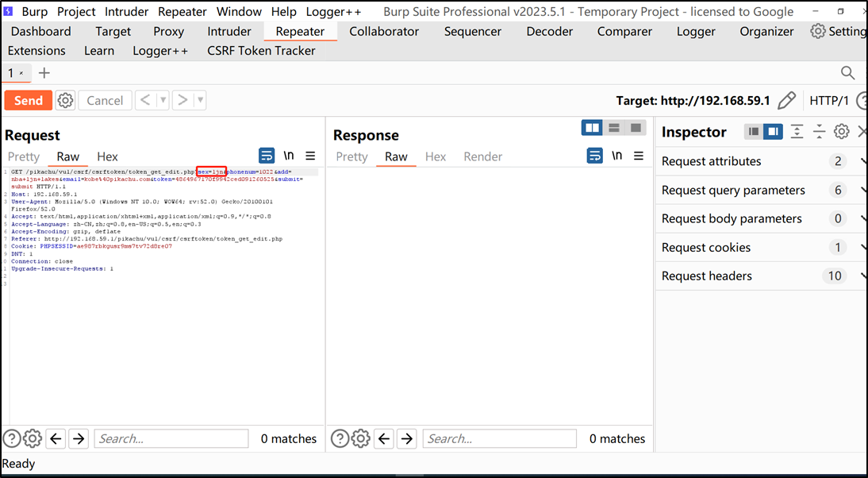Switch to Decoder tab
868x478 pixels.
point(548,32)
